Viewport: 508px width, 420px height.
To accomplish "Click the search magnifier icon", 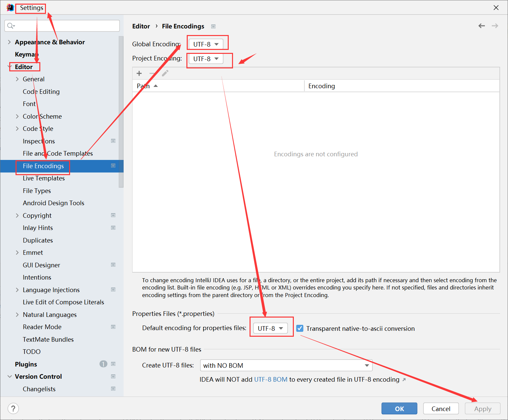I will pyautogui.click(x=11, y=26).
